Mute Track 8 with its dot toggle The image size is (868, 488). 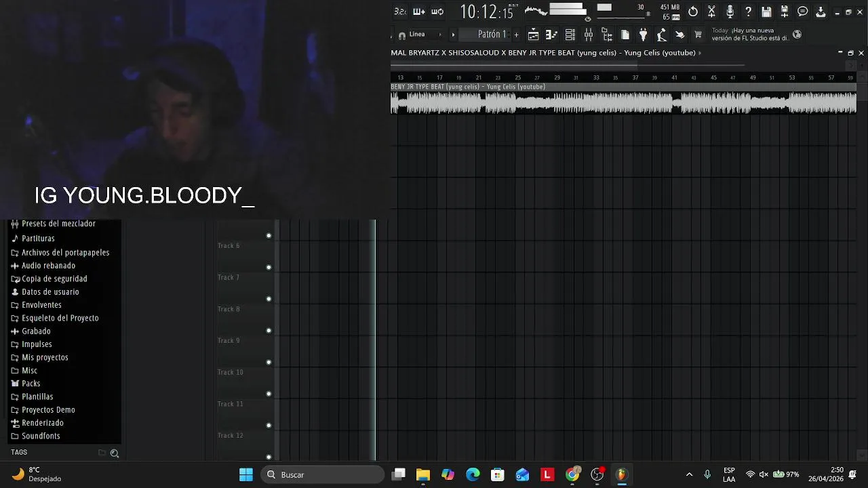pos(269,331)
